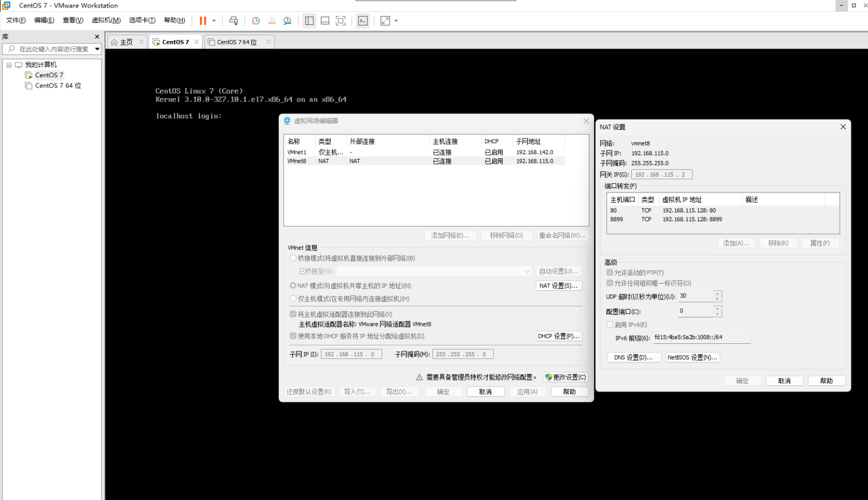868x500 pixels.
Task: Click the 更改设置(C) button
Action: (565, 377)
